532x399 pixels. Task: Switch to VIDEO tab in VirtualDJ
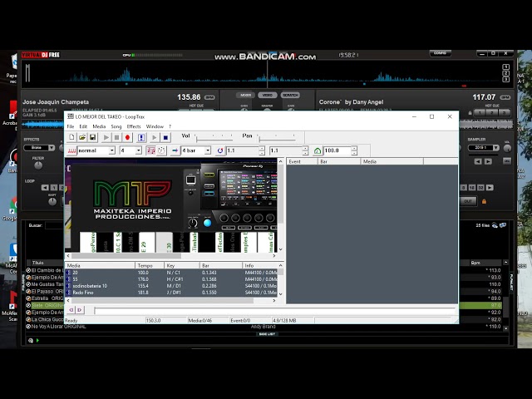tap(268, 95)
